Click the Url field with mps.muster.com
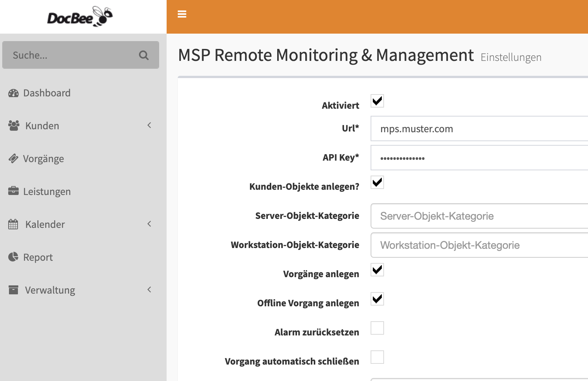Screen dimensions: 588x381 click(479, 128)
